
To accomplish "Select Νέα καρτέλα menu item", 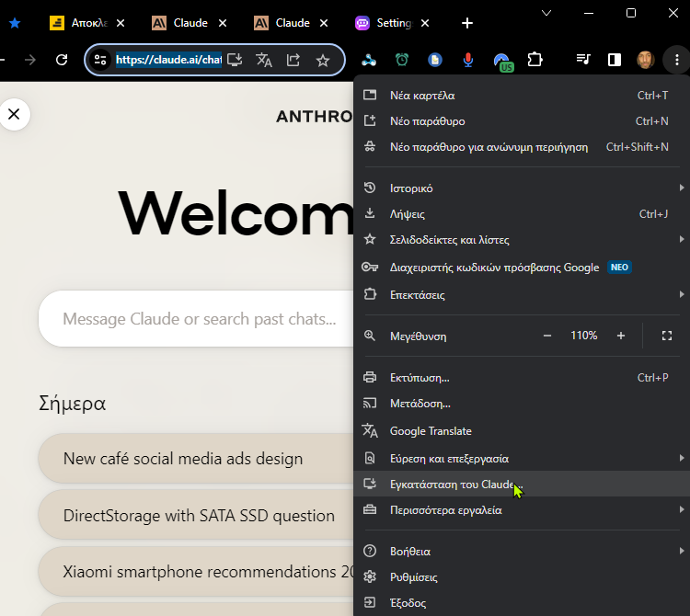I will (521, 96).
